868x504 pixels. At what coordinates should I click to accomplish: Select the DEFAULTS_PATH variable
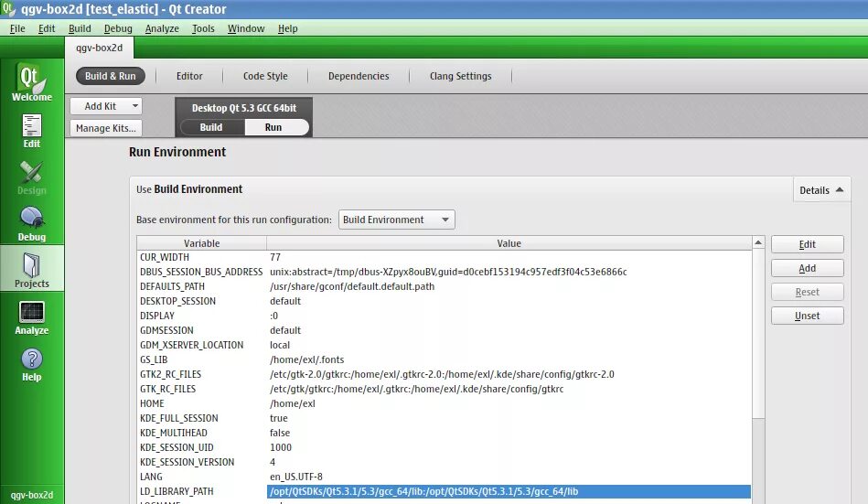click(172, 286)
